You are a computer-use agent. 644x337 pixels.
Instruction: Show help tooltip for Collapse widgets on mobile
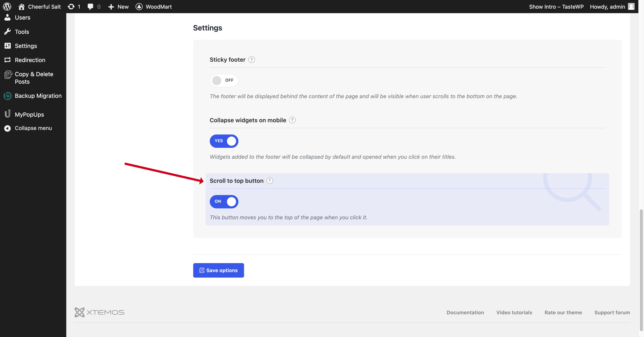292,120
